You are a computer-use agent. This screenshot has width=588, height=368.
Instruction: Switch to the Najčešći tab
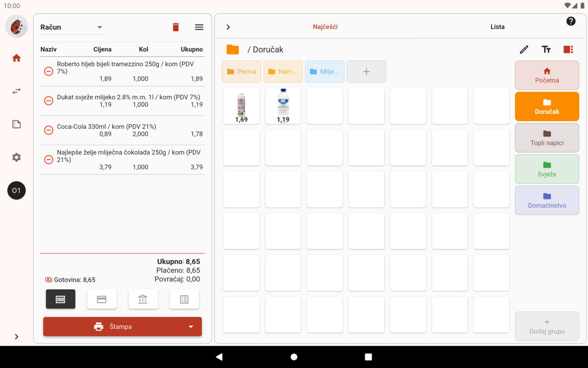click(x=325, y=27)
